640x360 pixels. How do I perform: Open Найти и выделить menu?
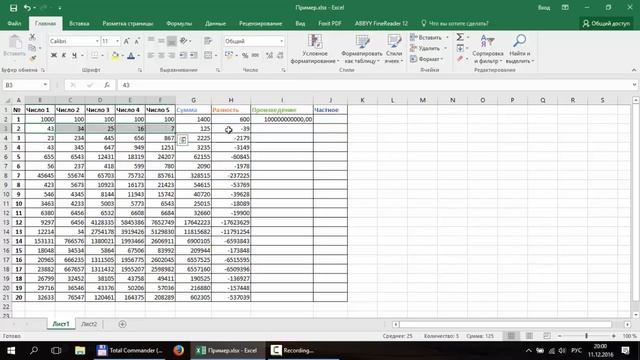pyautogui.click(x=519, y=49)
